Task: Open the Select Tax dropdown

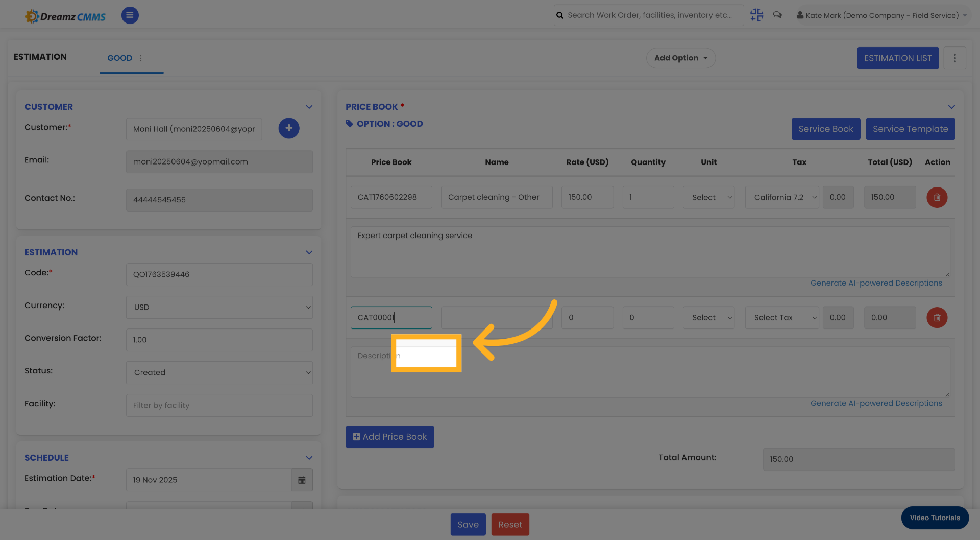Action: 782,318
